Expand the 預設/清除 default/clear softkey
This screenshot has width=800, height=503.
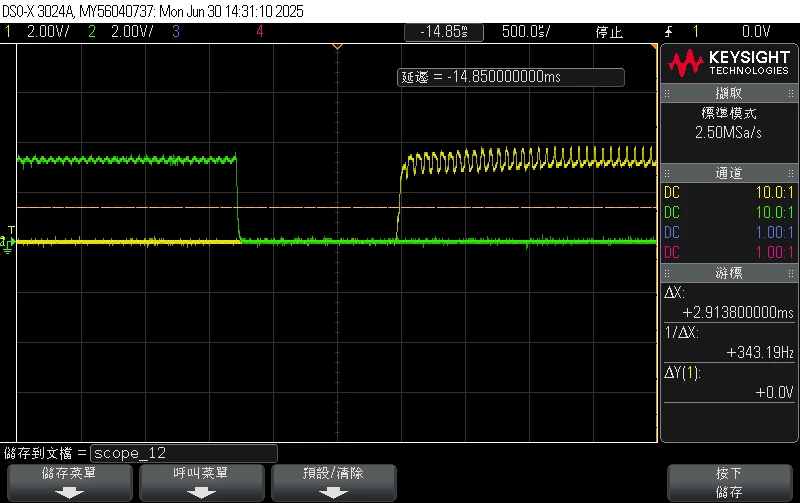coord(334,483)
